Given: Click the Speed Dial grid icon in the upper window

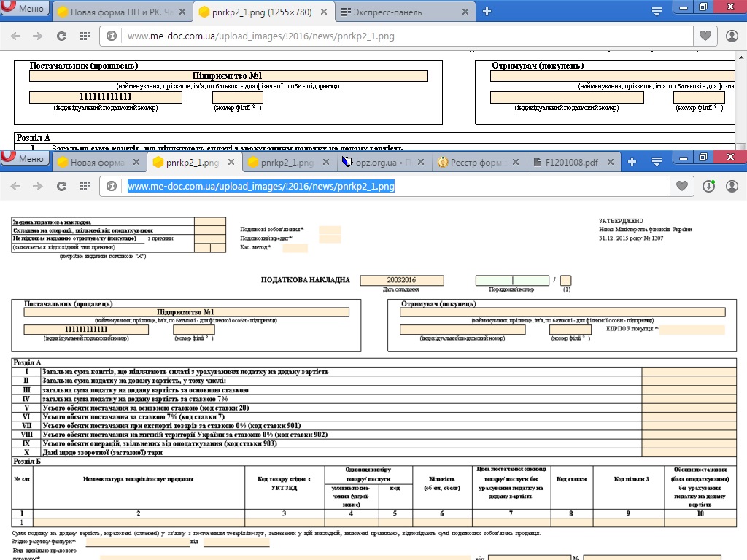Looking at the screenshot, I should pos(85,36).
